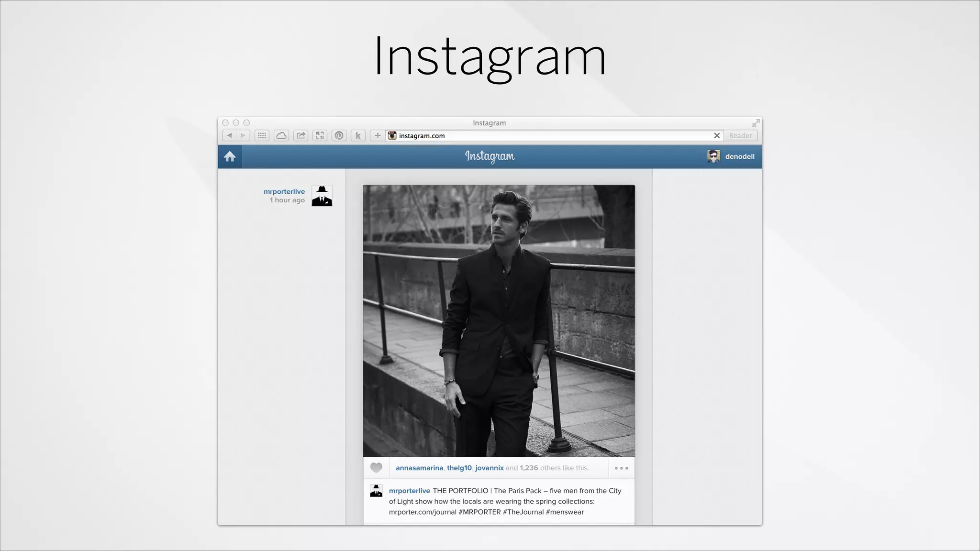Click the full-screen arrows toolbar button
The width and height of the screenshot is (980, 551).
click(x=320, y=135)
